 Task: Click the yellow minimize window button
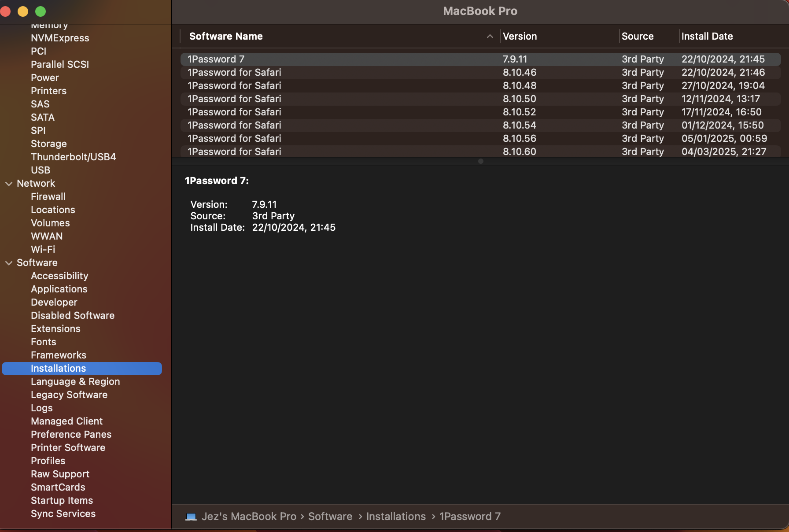tap(23, 11)
